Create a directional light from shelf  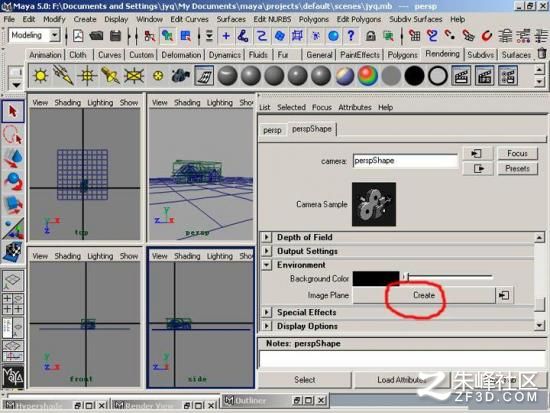63,75
